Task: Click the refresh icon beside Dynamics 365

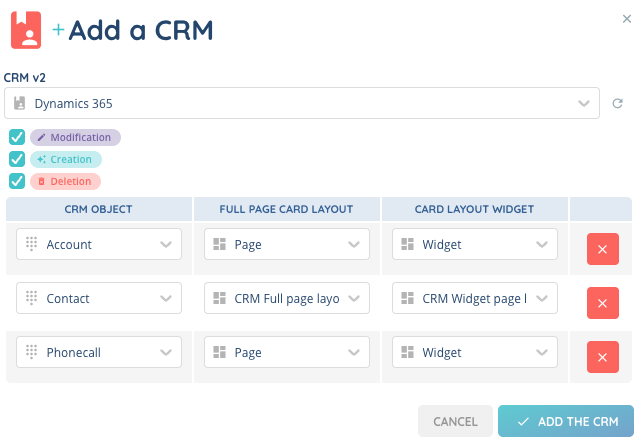Action: click(617, 103)
